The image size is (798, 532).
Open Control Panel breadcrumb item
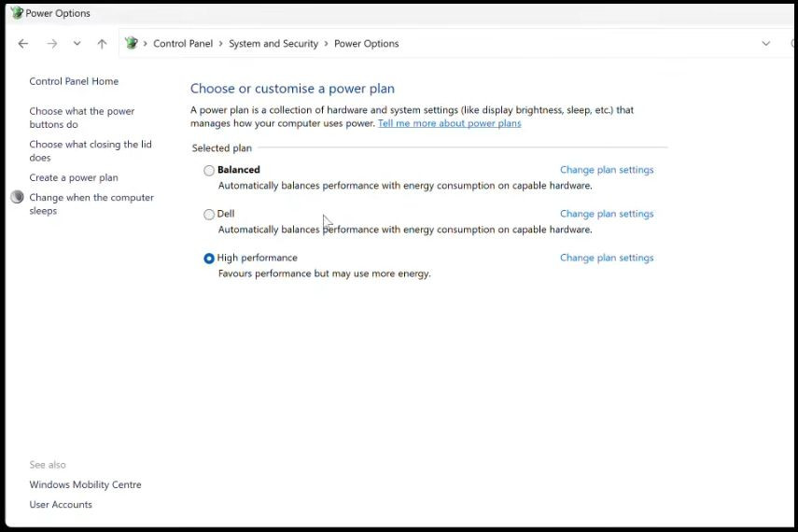[183, 44]
